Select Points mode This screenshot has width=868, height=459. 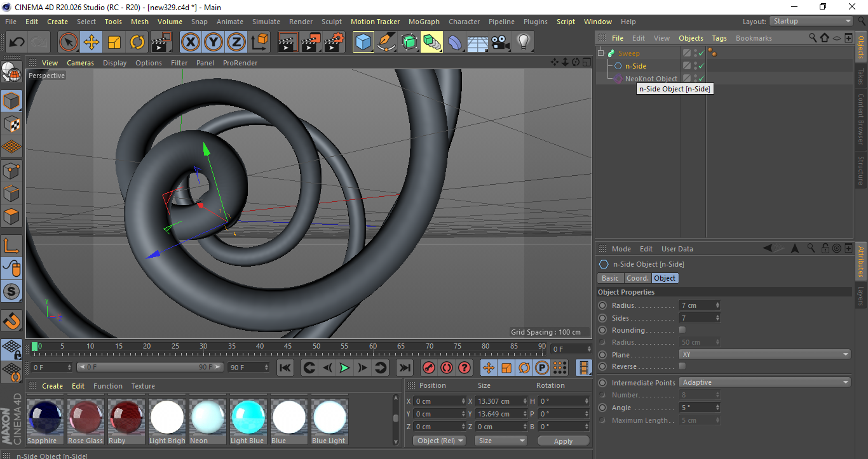[11, 170]
